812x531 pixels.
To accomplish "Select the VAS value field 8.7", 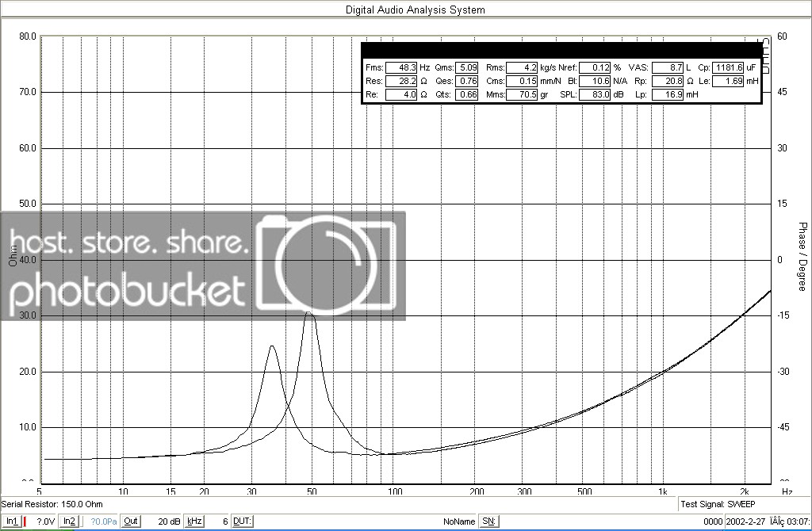I will point(668,68).
